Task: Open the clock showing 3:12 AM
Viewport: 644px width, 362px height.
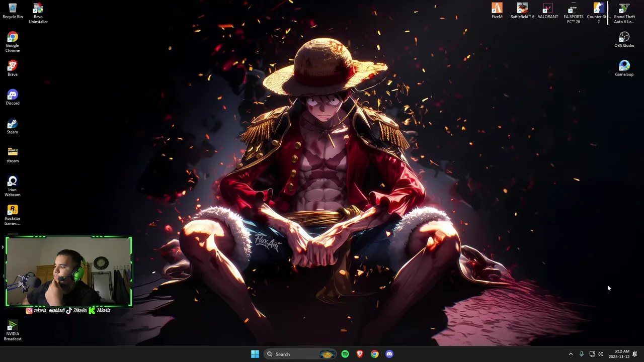Action: [x=619, y=354]
